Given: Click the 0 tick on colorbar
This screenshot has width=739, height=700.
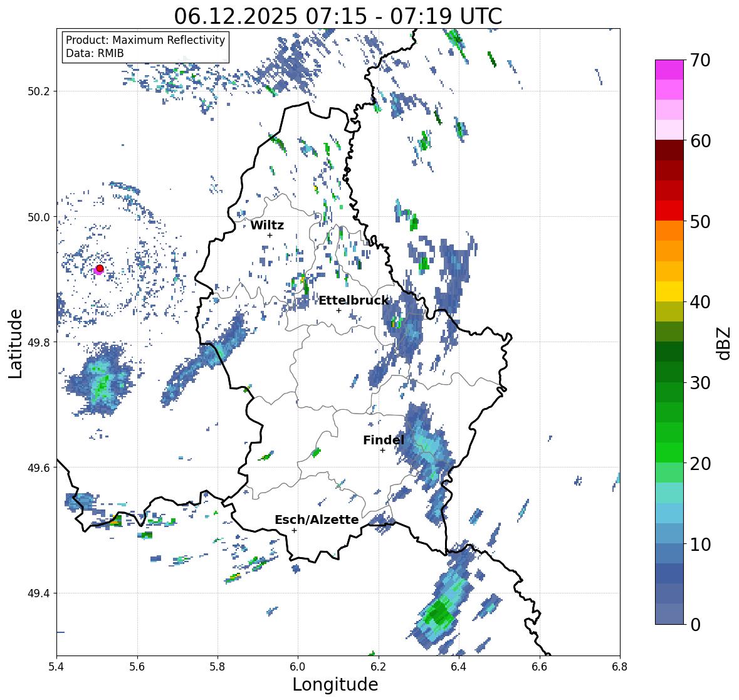Looking at the screenshot, I should tap(696, 625).
